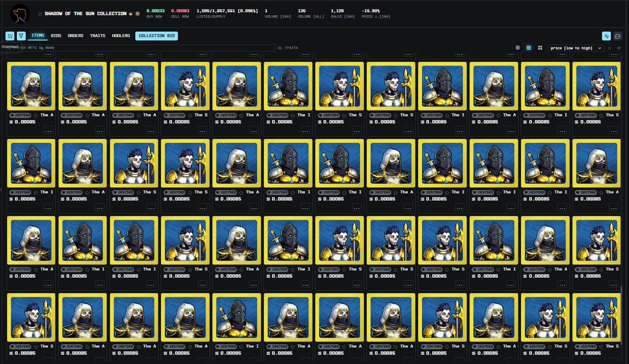Viewport: 629px width, 364px height.
Task: Click the COLLECTION BID button
Action: tap(156, 36)
